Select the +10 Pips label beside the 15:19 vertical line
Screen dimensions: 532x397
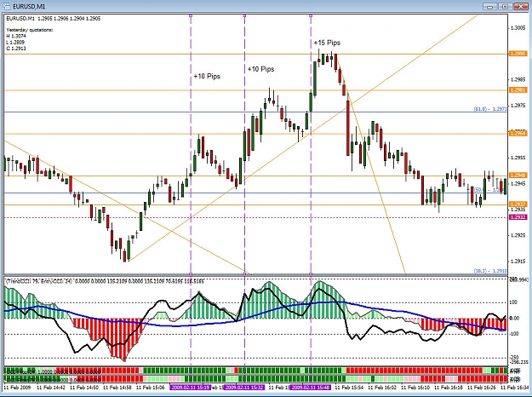tap(207, 77)
